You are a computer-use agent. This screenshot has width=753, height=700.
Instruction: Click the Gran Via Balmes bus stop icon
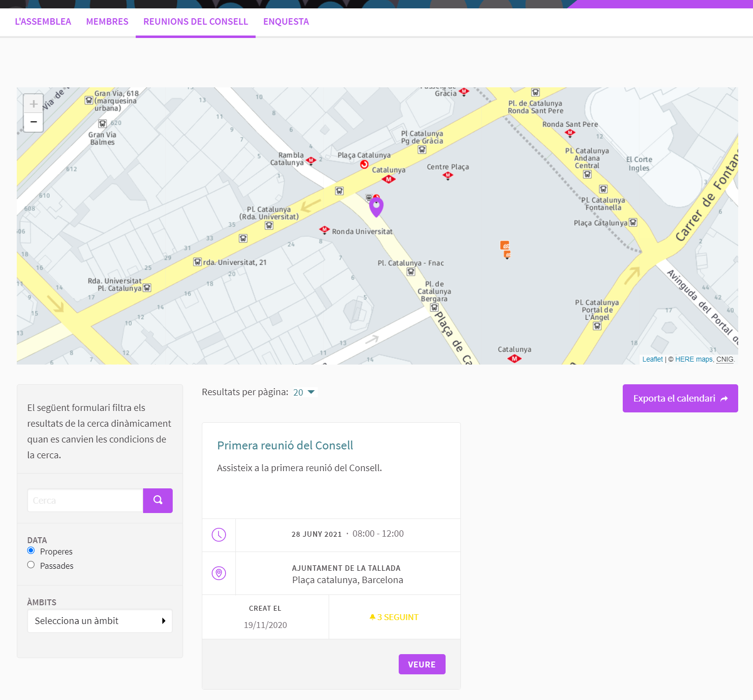coord(102,124)
